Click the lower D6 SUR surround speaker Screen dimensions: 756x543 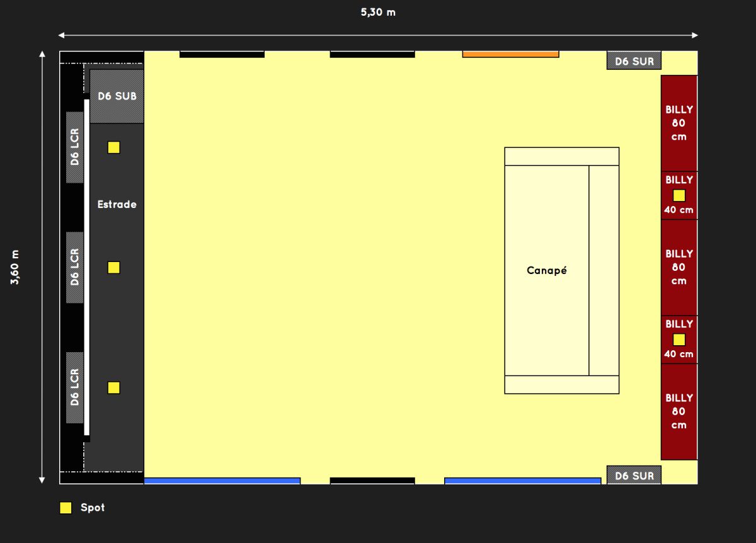pyautogui.click(x=634, y=476)
